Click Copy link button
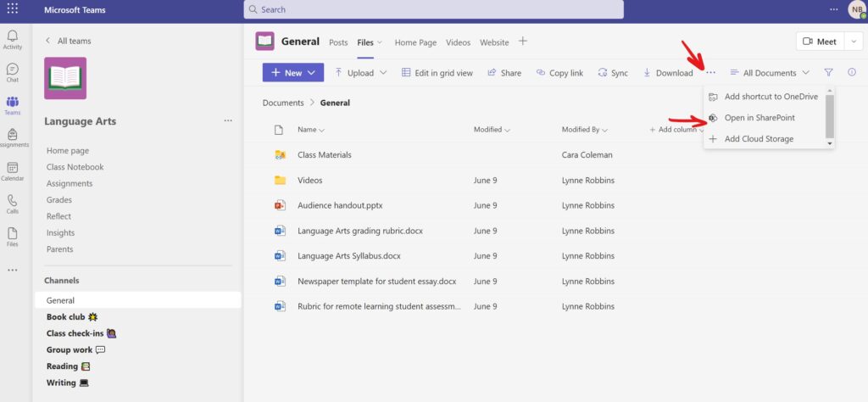 pos(559,73)
